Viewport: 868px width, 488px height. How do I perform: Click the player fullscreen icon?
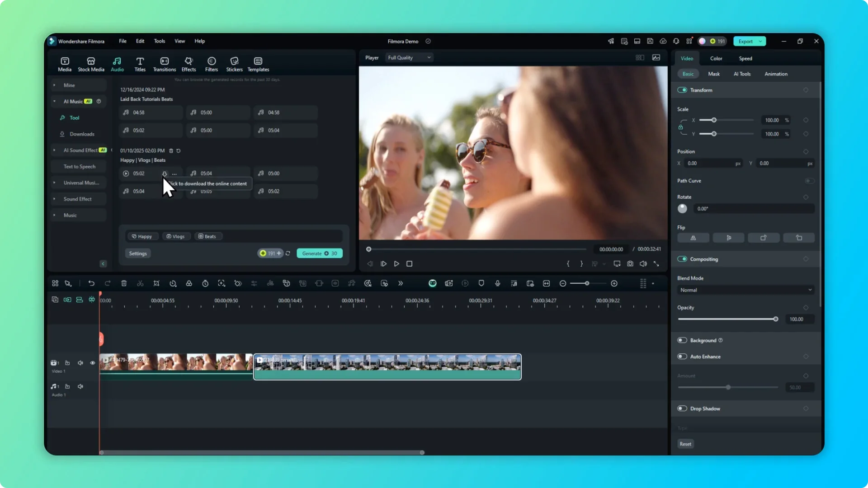pyautogui.click(x=656, y=263)
